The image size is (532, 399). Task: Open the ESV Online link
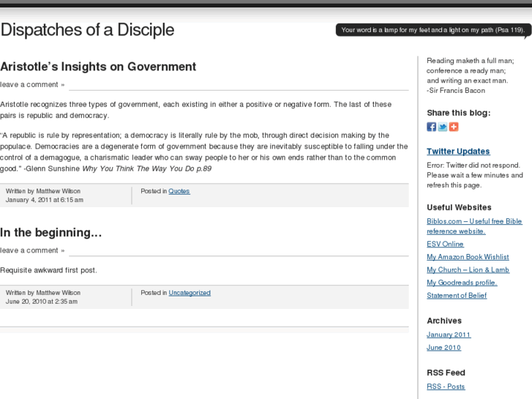coord(445,245)
